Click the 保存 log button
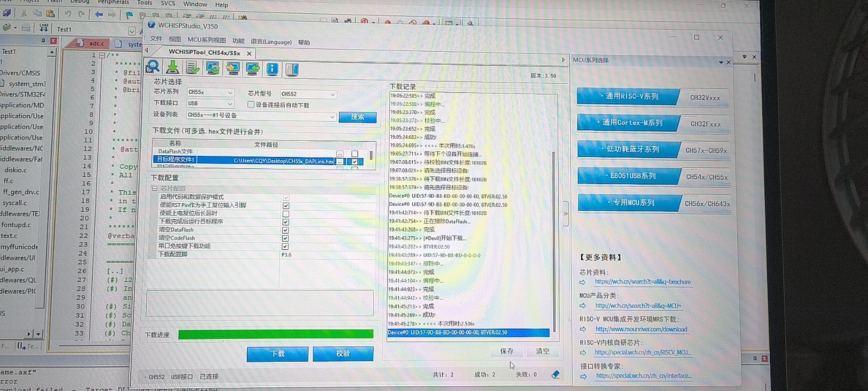The width and height of the screenshot is (868, 391). click(x=507, y=351)
